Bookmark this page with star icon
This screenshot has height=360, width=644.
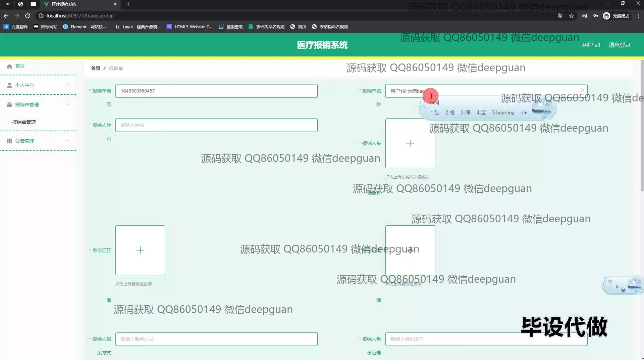pos(572,16)
